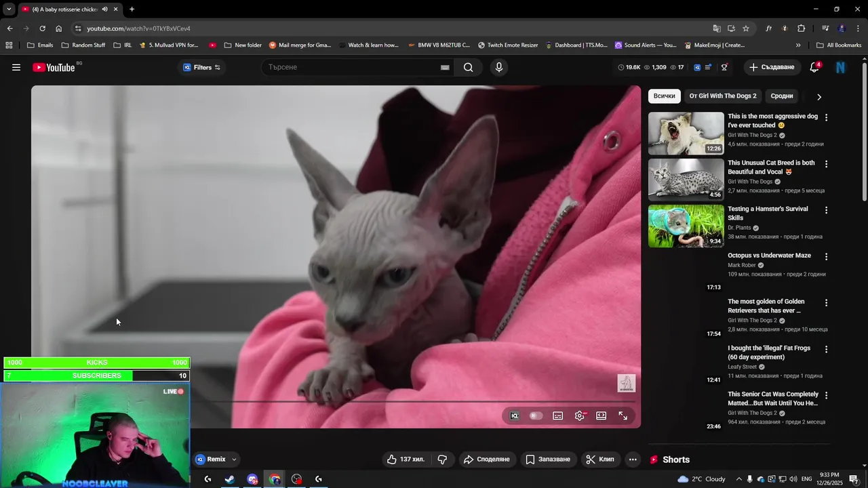Click Chrome icon in the taskbar

click(x=275, y=479)
